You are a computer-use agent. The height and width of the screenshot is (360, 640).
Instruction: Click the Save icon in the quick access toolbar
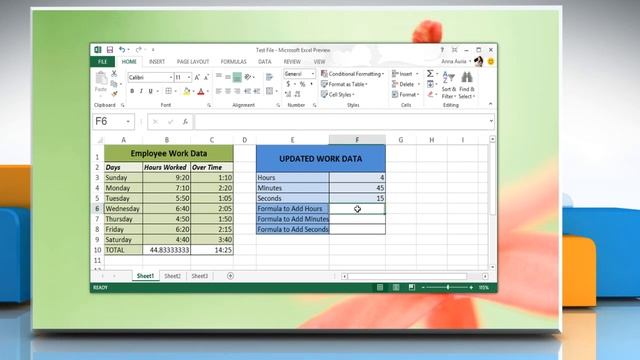[x=110, y=50]
